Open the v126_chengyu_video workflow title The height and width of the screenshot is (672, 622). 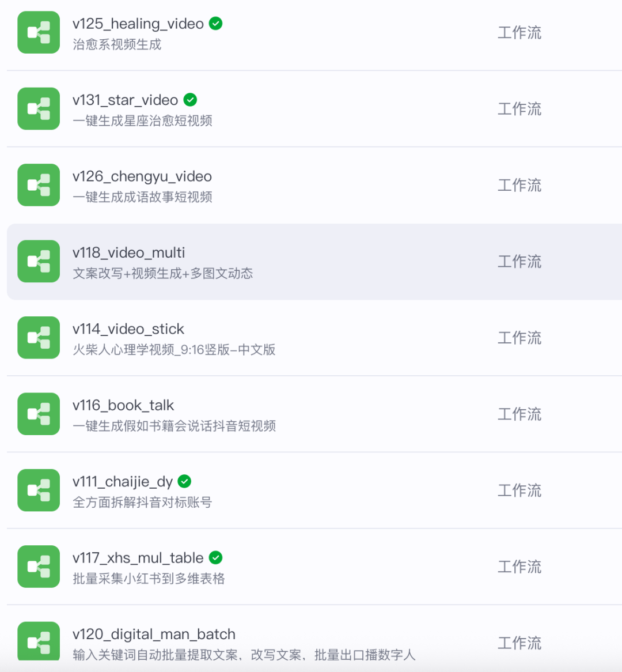[142, 176]
